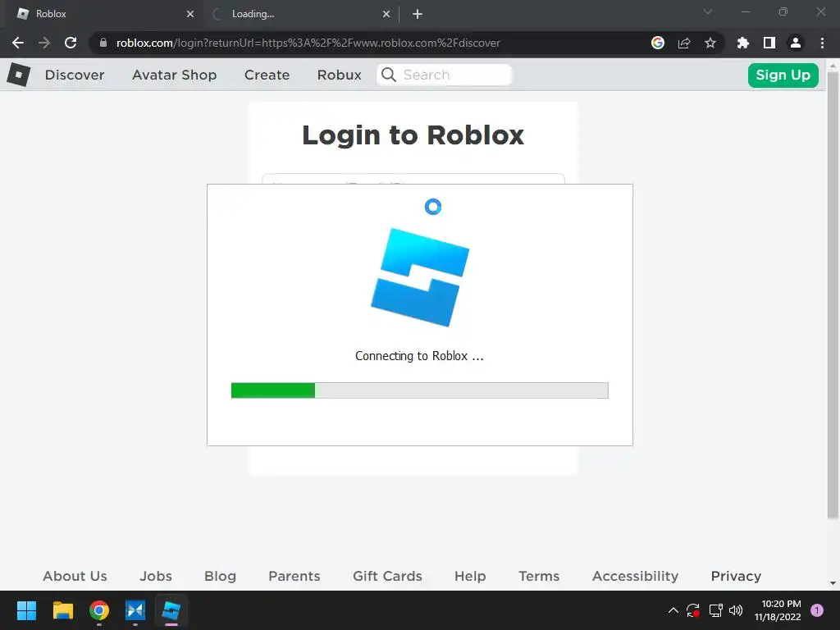This screenshot has width=840, height=630.
Task: Open the Windows Start menu
Action: point(26,610)
